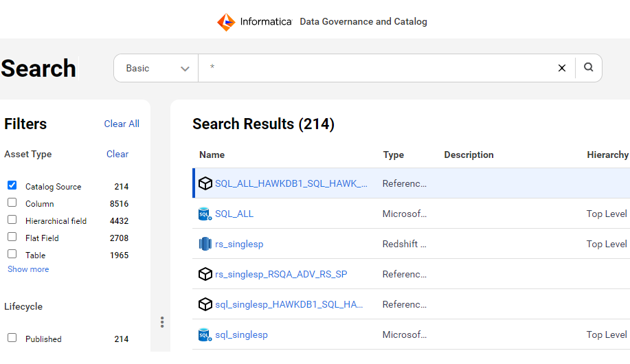630x364 pixels.
Task: Click 'Top Level' in rs_singlesp row
Action: (x=606, y=244)
